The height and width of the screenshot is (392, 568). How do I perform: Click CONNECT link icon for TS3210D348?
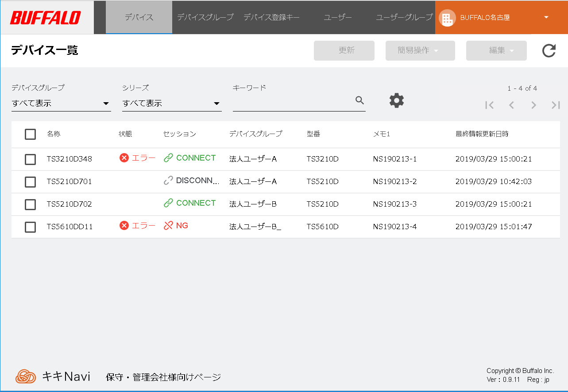click(168, 158)
